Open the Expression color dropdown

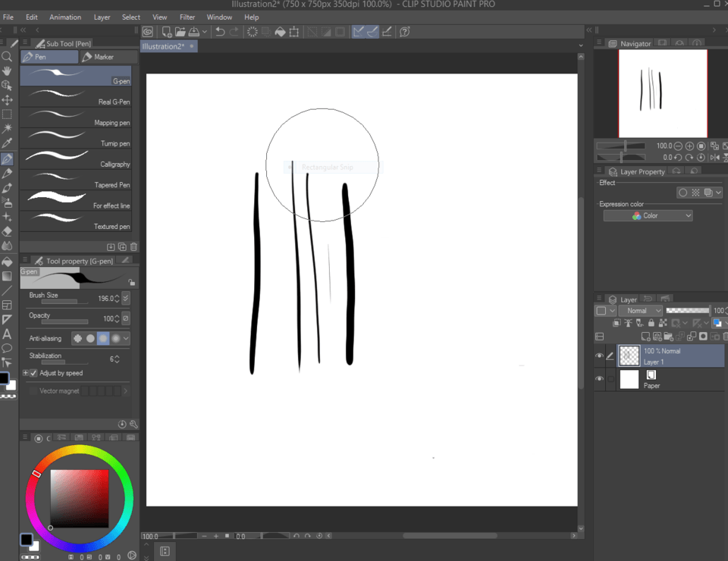(648, 215)
